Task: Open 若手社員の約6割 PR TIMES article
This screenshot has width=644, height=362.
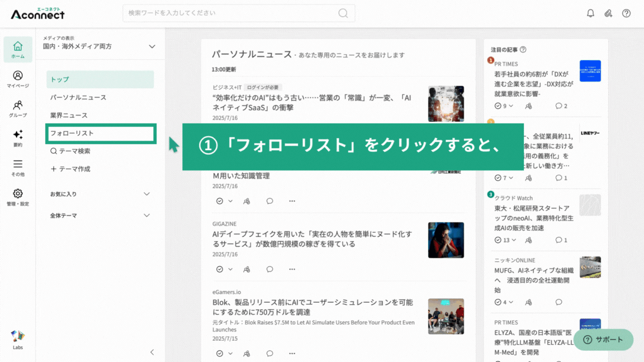Action: [533, 84]
